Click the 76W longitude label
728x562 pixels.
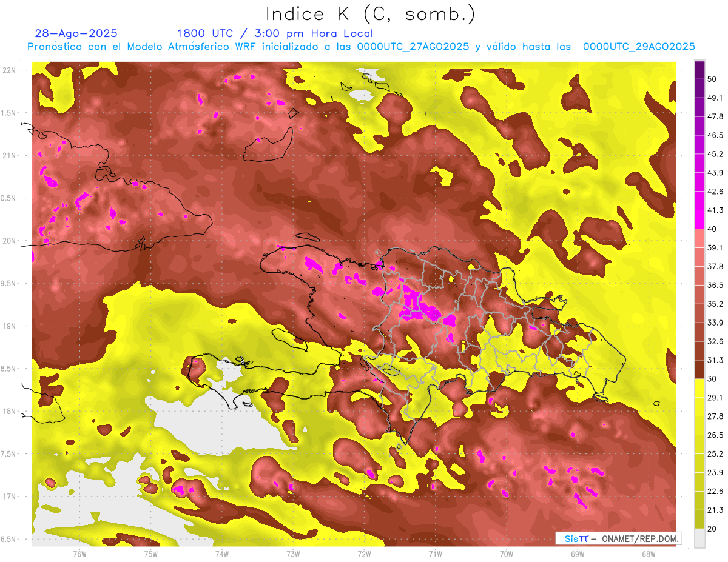pyautogui.click(x=79, y=554)
